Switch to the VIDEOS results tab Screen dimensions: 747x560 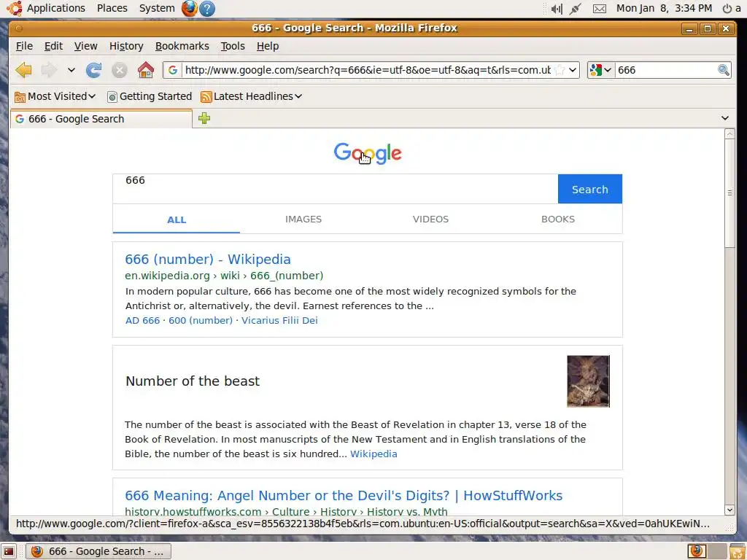point(430,219)
